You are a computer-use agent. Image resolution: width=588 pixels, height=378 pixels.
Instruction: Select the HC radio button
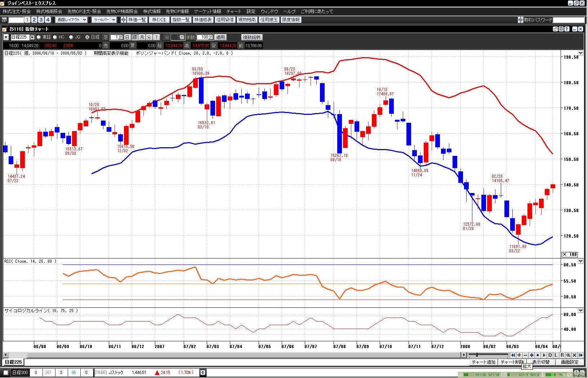[55, 37]
